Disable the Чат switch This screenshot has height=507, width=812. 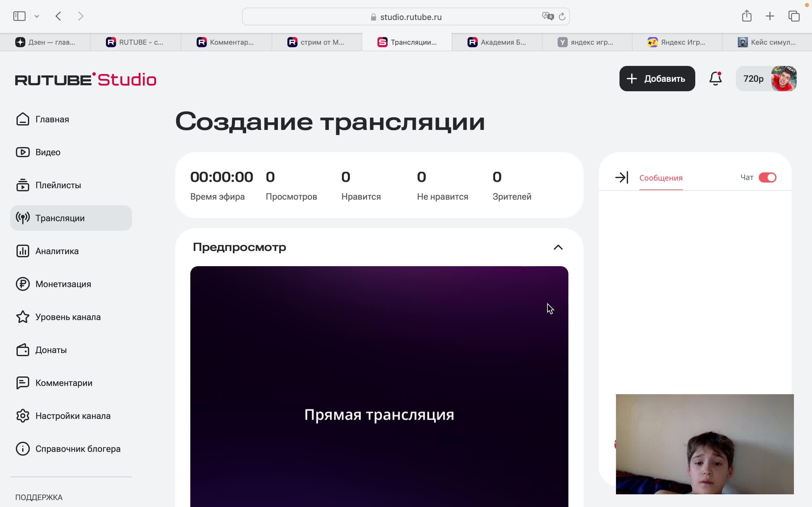(x=769, y=177)
